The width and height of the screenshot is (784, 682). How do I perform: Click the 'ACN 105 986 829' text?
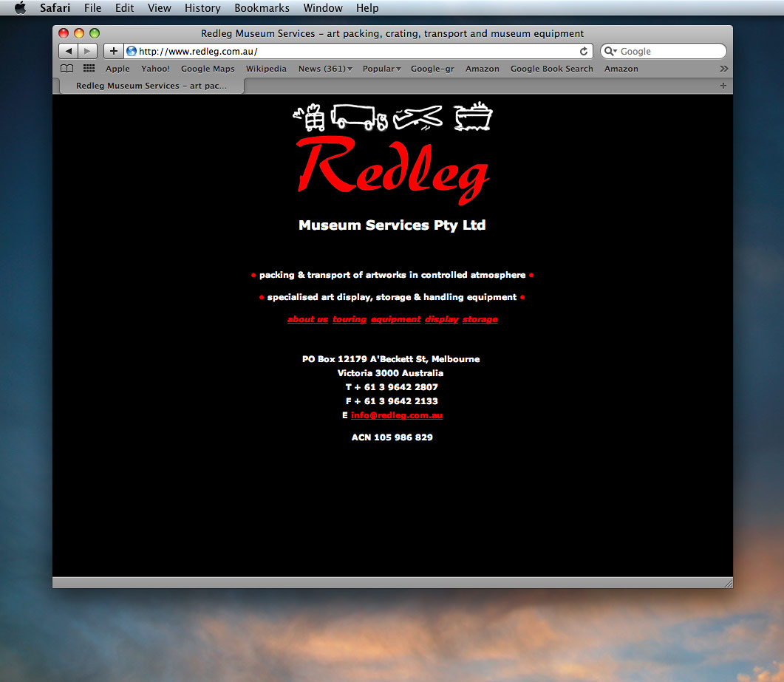tap(392, 437)
